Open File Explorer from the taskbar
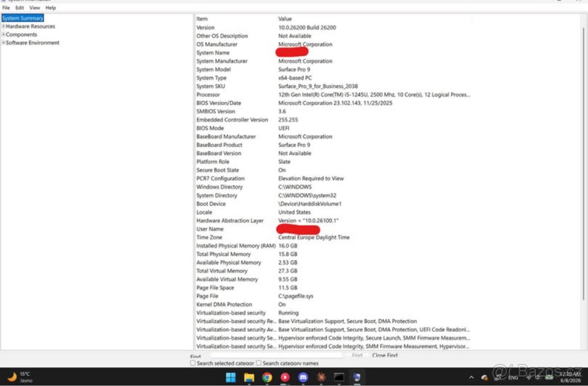 click(249, 377)
